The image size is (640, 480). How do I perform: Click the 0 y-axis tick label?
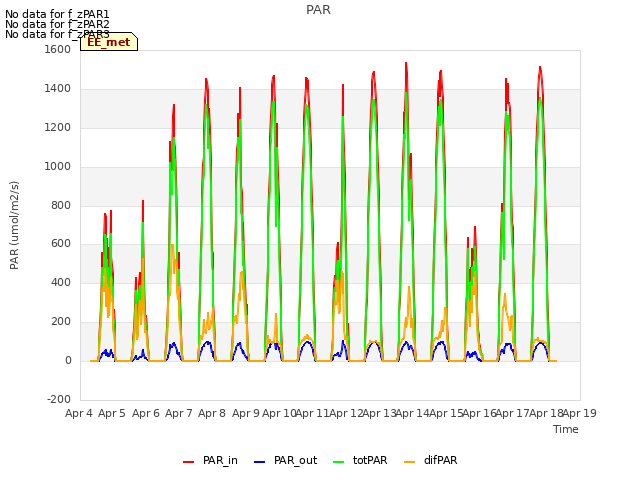68,361
